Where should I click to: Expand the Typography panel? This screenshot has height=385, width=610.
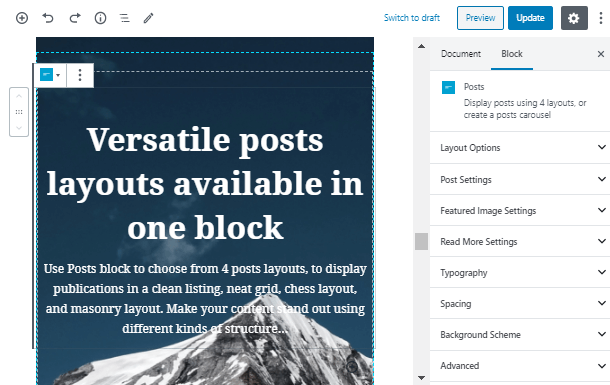[x=520, y=273]
